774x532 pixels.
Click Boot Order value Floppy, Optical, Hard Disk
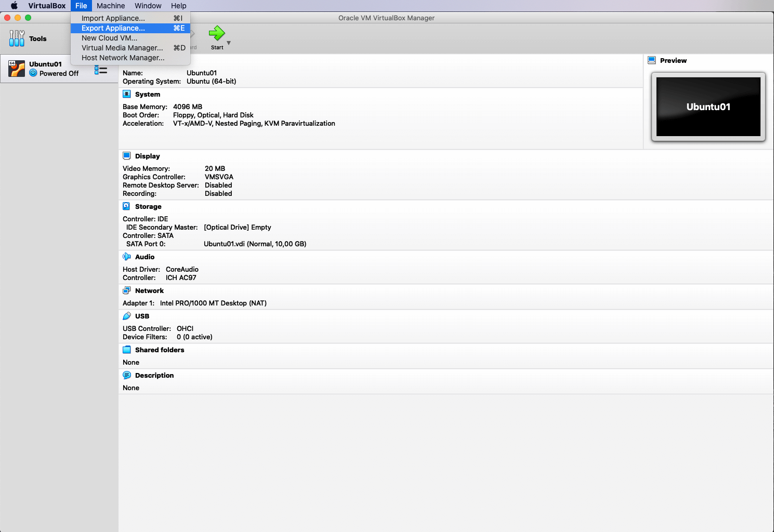(213, 115)
